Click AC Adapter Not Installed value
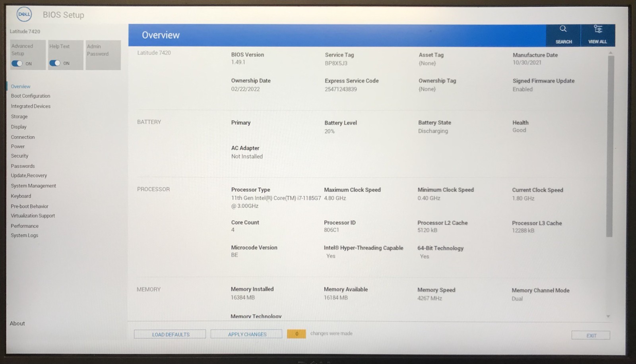The image size is (636, 364). tap(247, 156)
